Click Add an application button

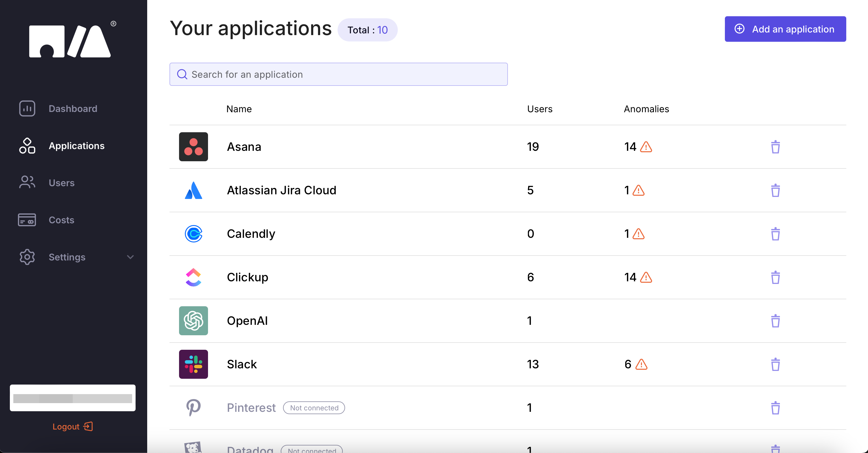pyautogui.click(x=785, y=29)
